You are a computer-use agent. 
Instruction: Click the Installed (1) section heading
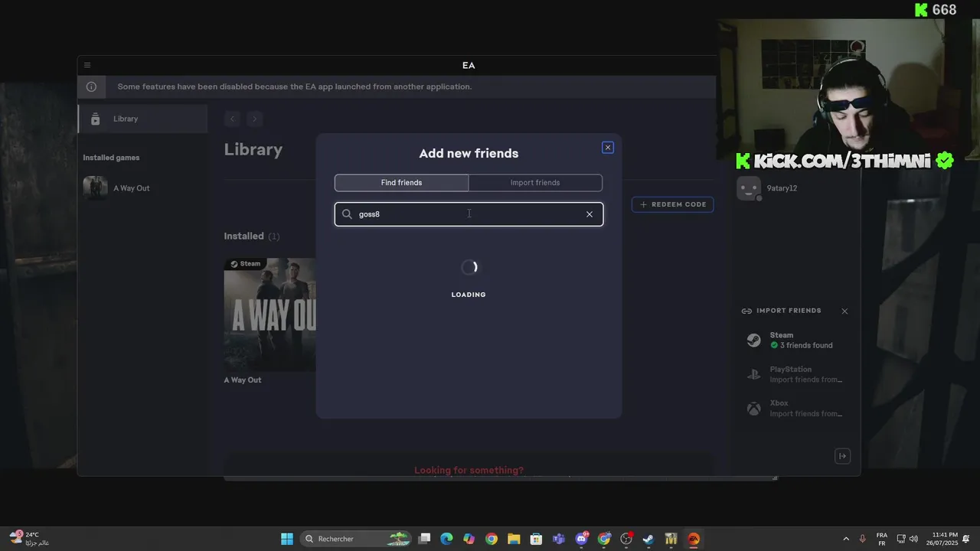click(252, 236)
